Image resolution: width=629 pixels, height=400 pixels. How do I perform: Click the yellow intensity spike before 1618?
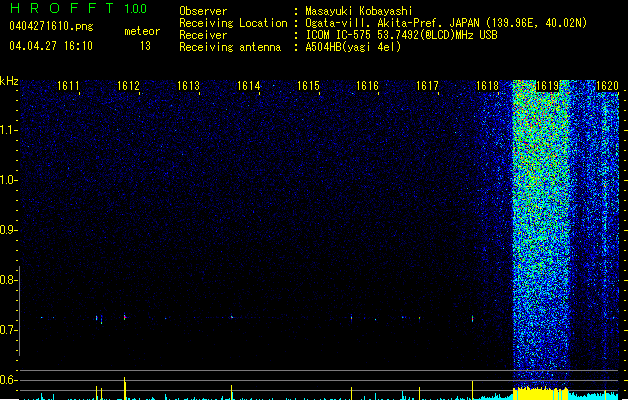(473, 390)
